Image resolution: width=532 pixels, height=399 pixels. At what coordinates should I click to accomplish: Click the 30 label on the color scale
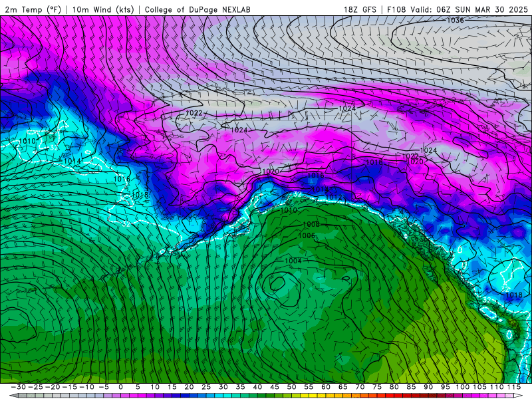pyautogui.click(x=223, y=387)
